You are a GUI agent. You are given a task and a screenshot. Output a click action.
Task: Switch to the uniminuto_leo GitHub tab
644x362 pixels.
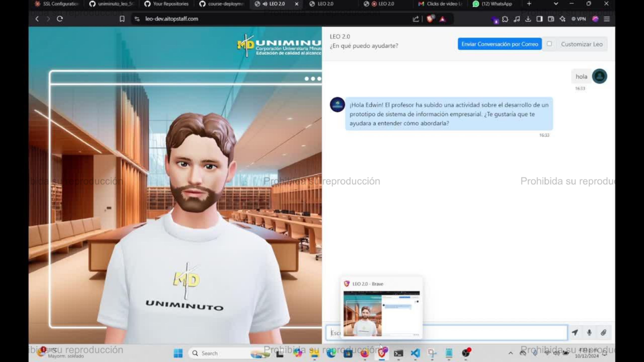(112, 4)
